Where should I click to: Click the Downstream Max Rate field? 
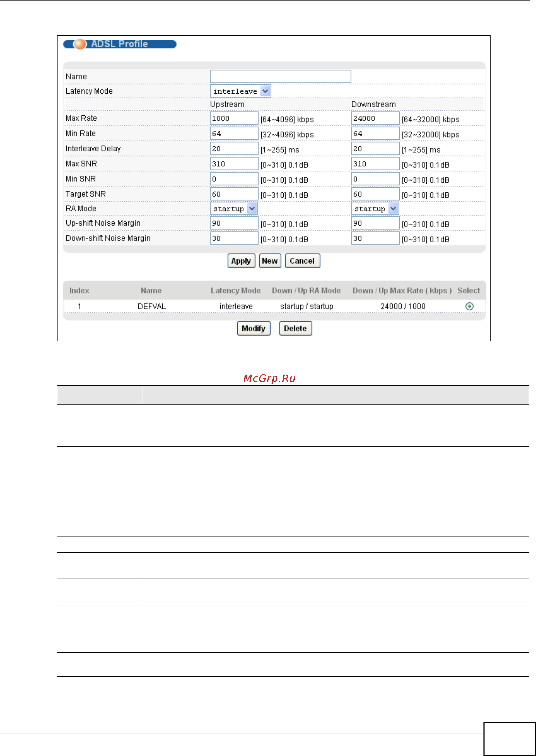[375, 118]
